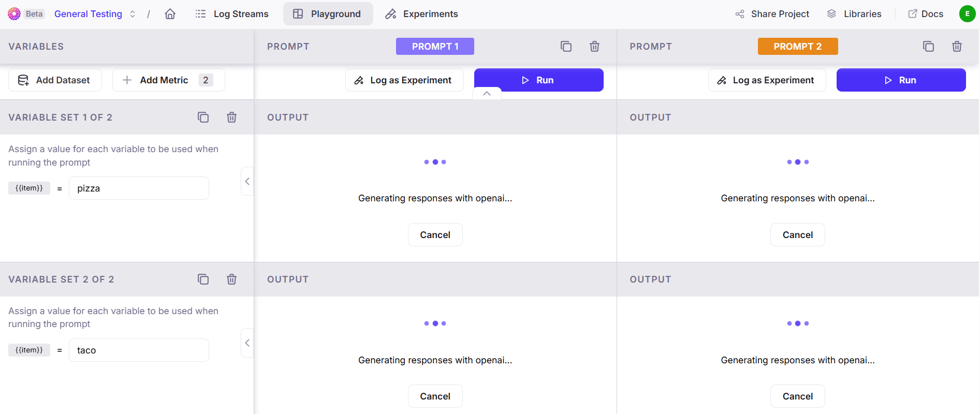Viewport: 980px width, 414px height.
Task: Click the user avatar E
Action: coord(967,14)
